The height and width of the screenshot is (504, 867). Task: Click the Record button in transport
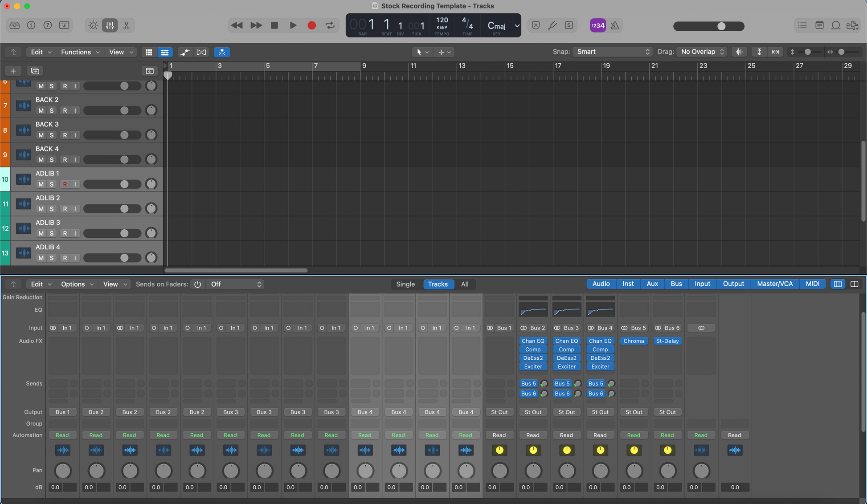pos(311,25)
